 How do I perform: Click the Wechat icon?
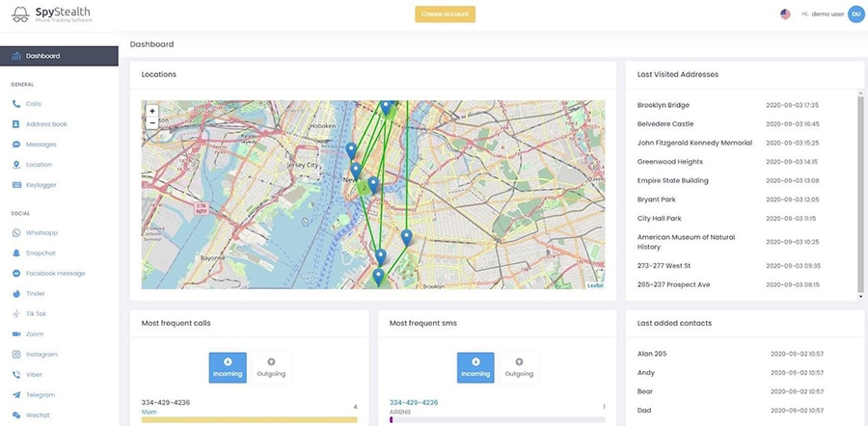tap(16, 415)
